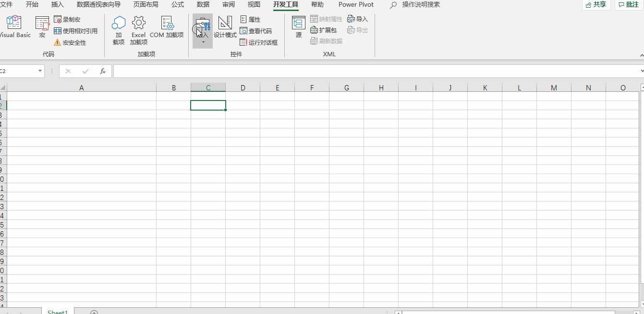644x314 pixels.
Task: Select column H header
Action: (381, 88)
